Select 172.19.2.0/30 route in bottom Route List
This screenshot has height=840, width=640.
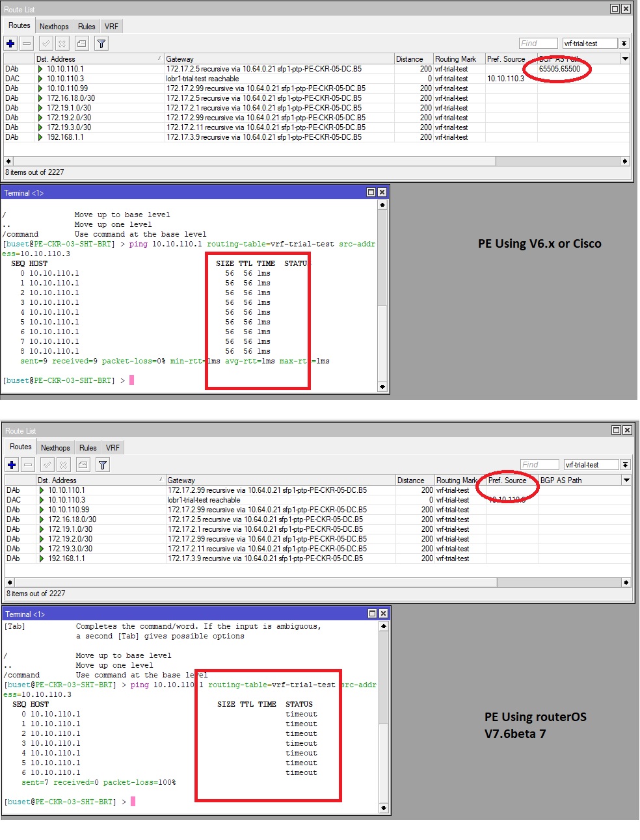[318, 539]
